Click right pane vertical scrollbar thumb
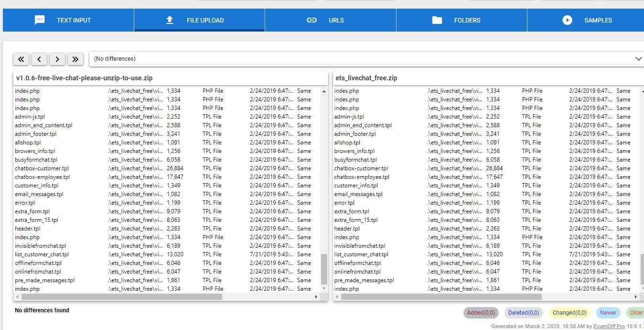The width and height of the screenshot is (644, 330). (642, 269)
